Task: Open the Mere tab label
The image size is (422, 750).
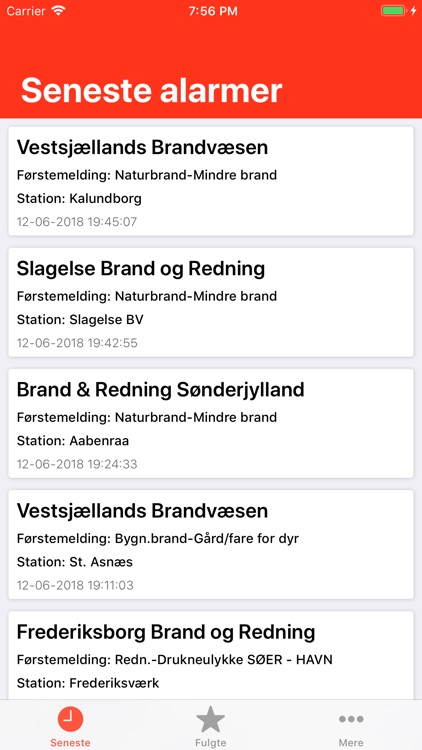Action: 351,743
